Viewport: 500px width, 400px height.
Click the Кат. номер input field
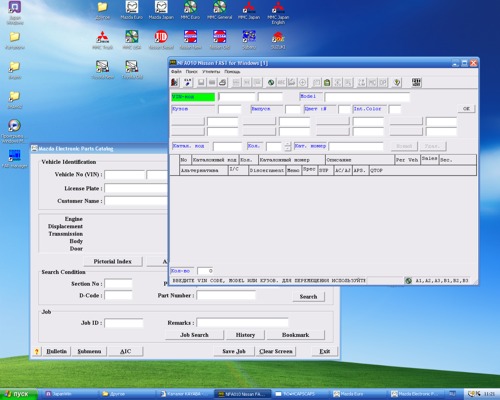click(356, 146)
